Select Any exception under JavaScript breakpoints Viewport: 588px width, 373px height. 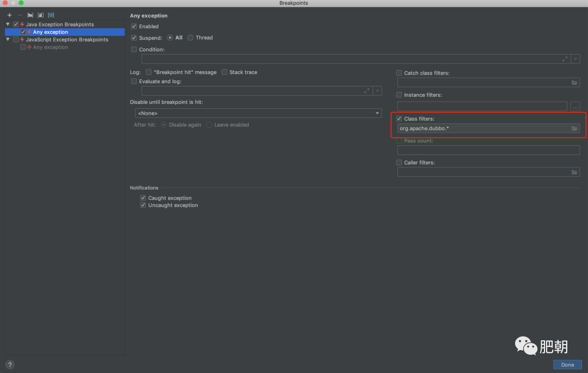pyautogui.click(x=51, y=47)
